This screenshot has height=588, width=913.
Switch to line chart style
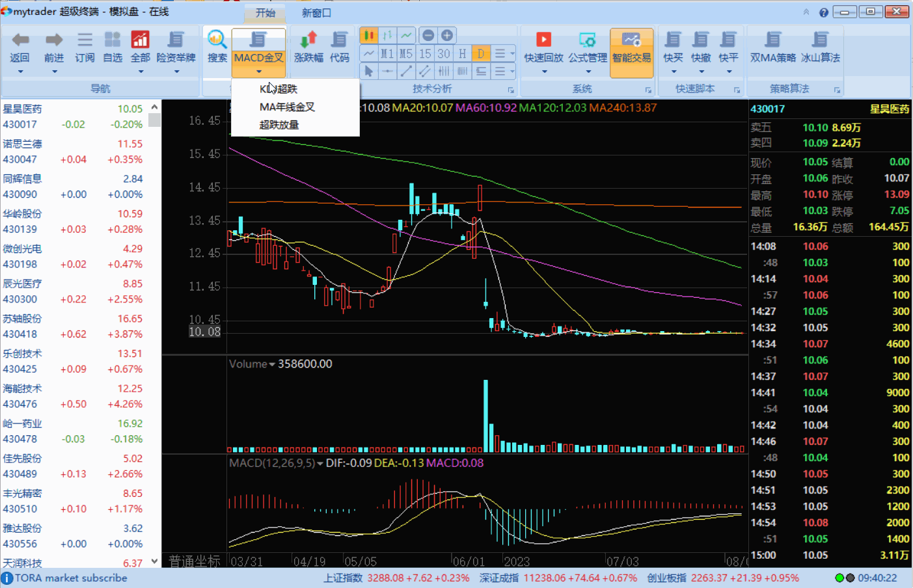406,35
